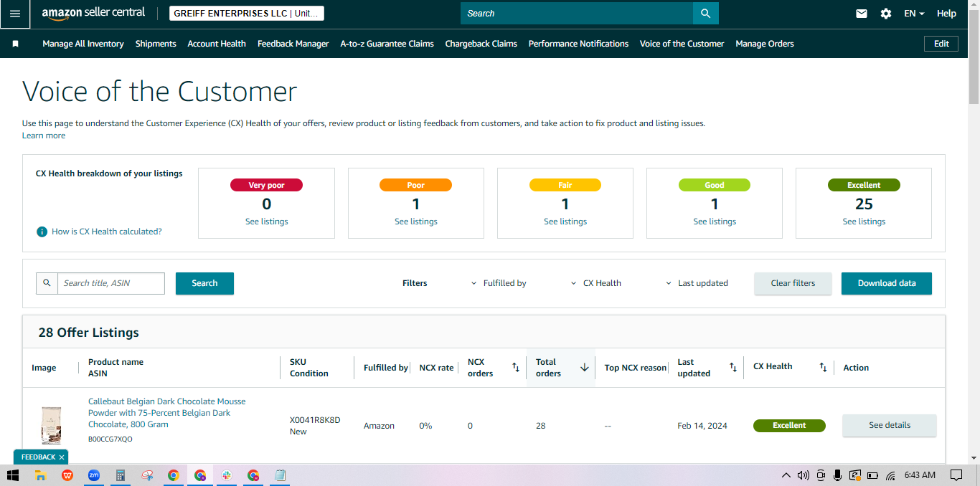Open the EN language dropdown
The image size is (980, 486).
(x=914, y=14)
